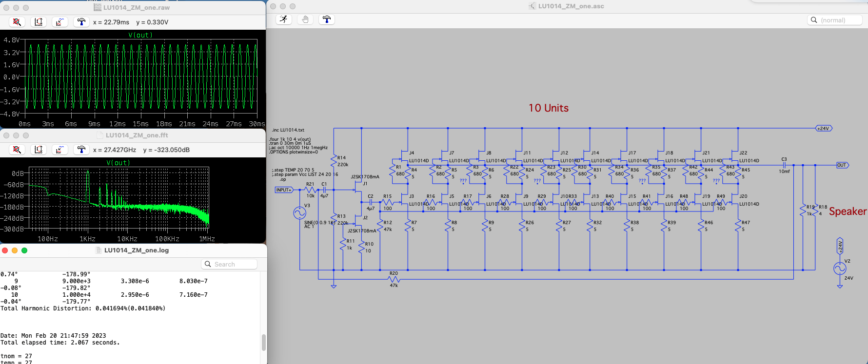Click the V2 24V voltage source symbol

[840, 268]
